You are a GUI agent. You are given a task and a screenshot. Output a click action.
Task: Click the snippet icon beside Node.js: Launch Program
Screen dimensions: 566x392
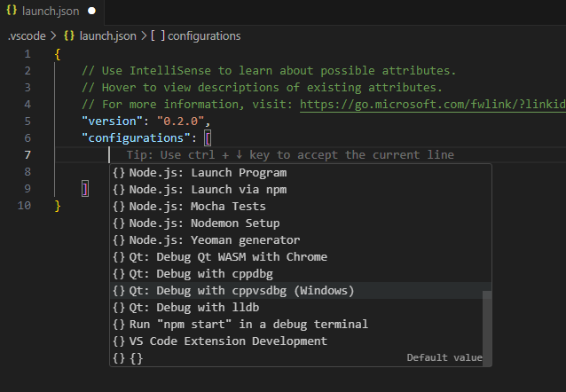click(x=119, y=173)
